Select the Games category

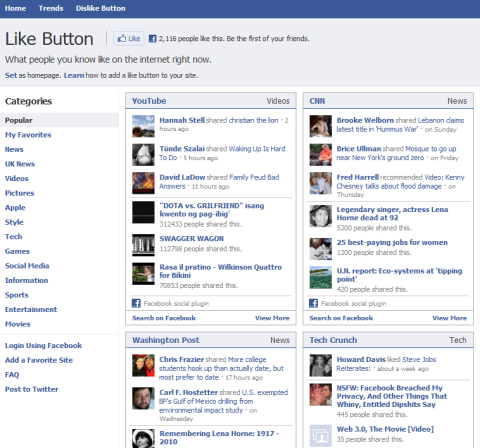tap(17, 251)
